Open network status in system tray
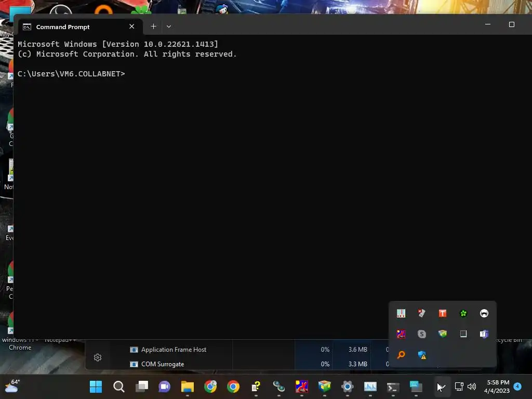The width and height of the screenshot is (532, 399). pyautogui.click(x=459, y=387)
